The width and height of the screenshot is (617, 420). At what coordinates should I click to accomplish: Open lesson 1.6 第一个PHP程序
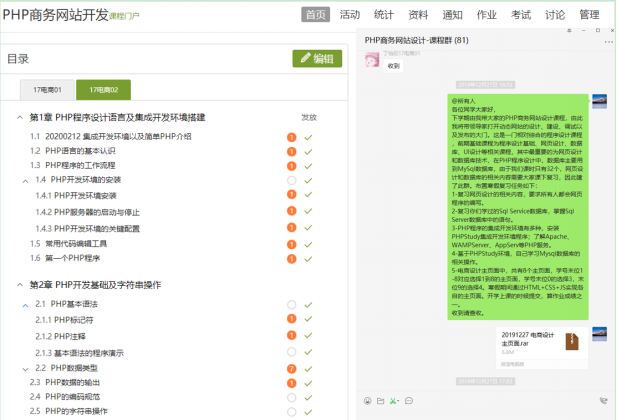click(x=72, y=258)
